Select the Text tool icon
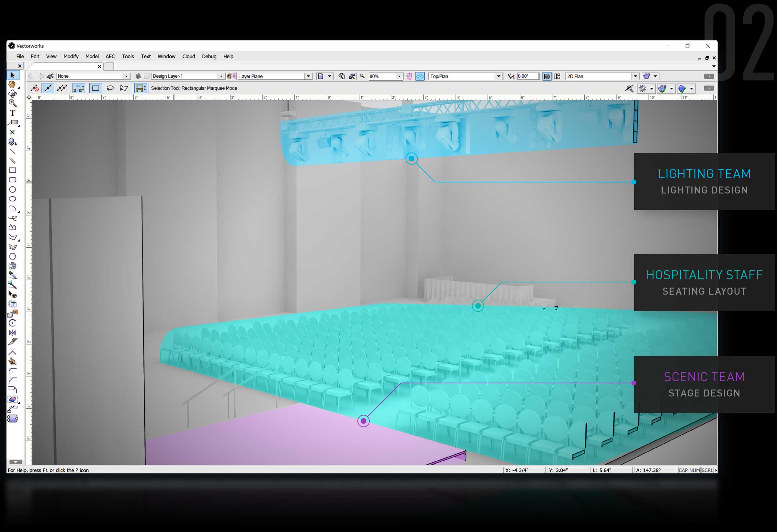 13,113
